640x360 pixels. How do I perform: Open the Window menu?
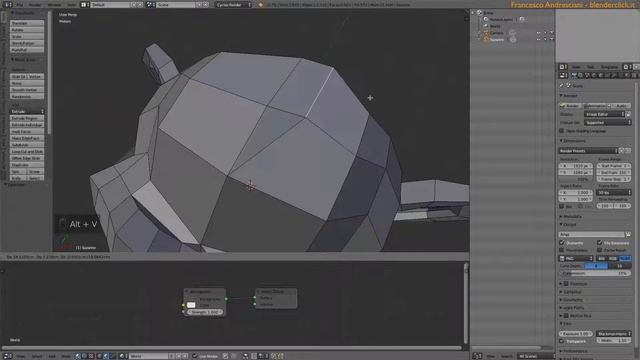click(54, 4)
